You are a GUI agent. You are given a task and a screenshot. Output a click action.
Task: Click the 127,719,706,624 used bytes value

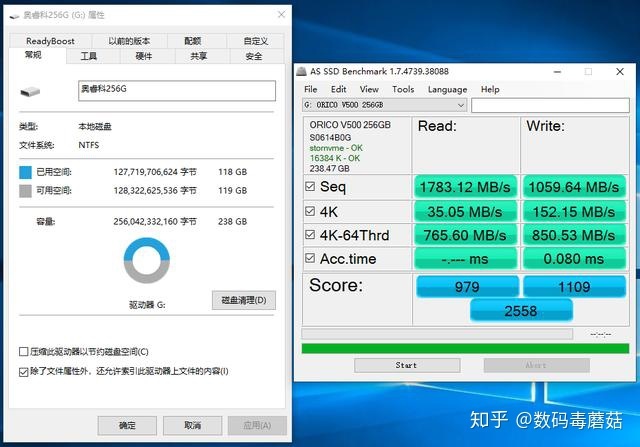click(x=155, y=172)
